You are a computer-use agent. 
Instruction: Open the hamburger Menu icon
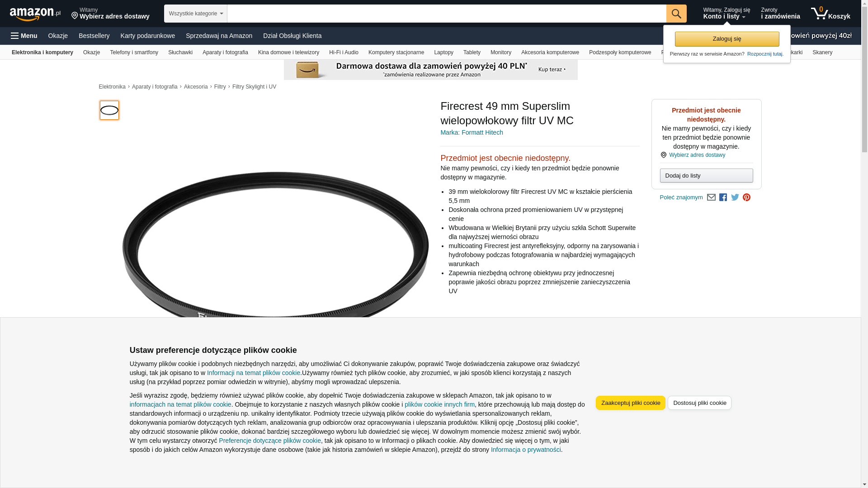24,36
